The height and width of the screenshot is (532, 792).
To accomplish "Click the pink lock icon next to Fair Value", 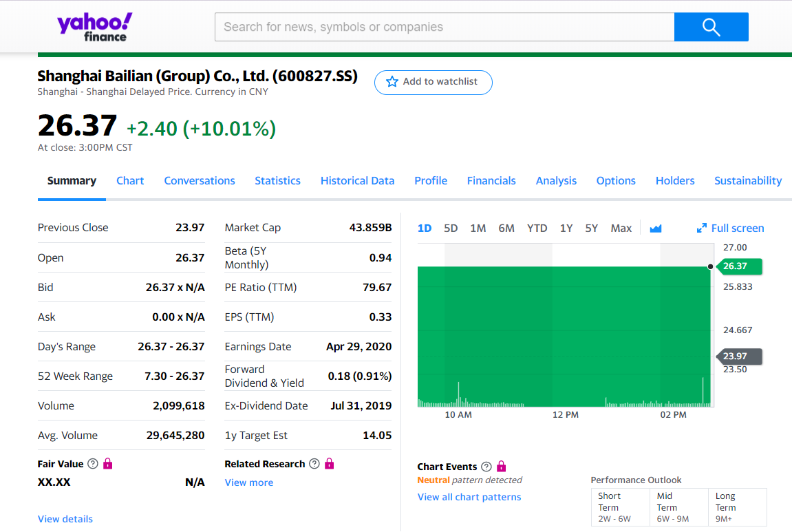I will (x=107, y=463).
